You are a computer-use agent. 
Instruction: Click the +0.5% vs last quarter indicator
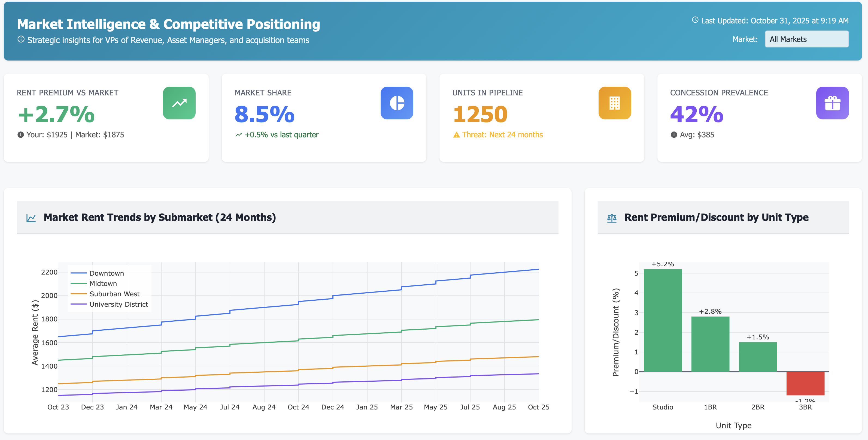pyautogui.click(x=277, y=134)
